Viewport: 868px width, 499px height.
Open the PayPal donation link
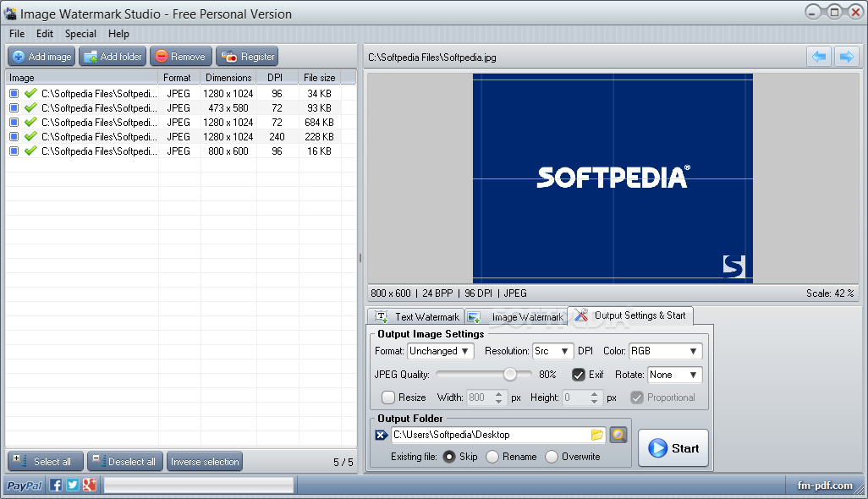coord(25,485)
